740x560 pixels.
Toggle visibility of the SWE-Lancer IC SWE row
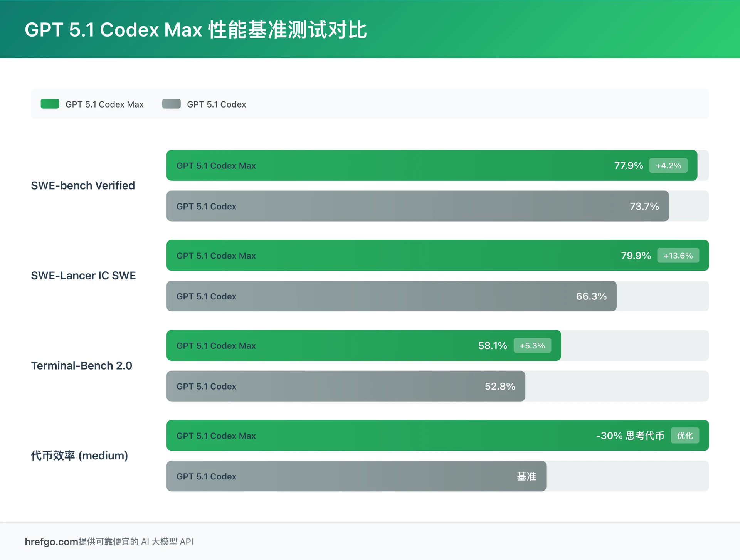click(83, 275)
